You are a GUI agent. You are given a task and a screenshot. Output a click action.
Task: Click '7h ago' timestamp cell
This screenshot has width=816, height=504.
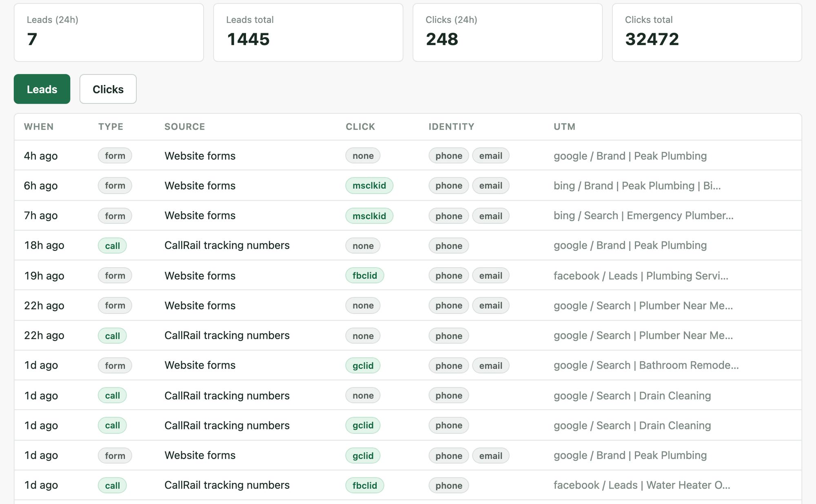coord(41,215)
